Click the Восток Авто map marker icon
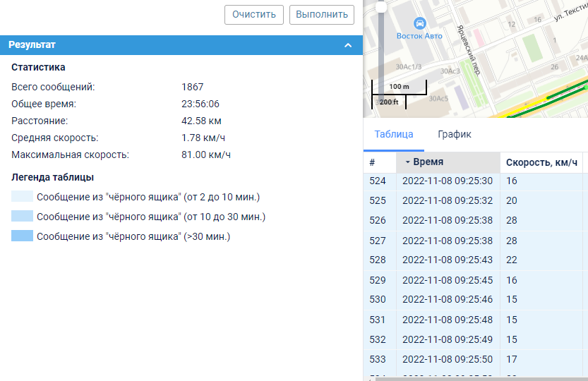588x381 pixels. coord(419,23)
